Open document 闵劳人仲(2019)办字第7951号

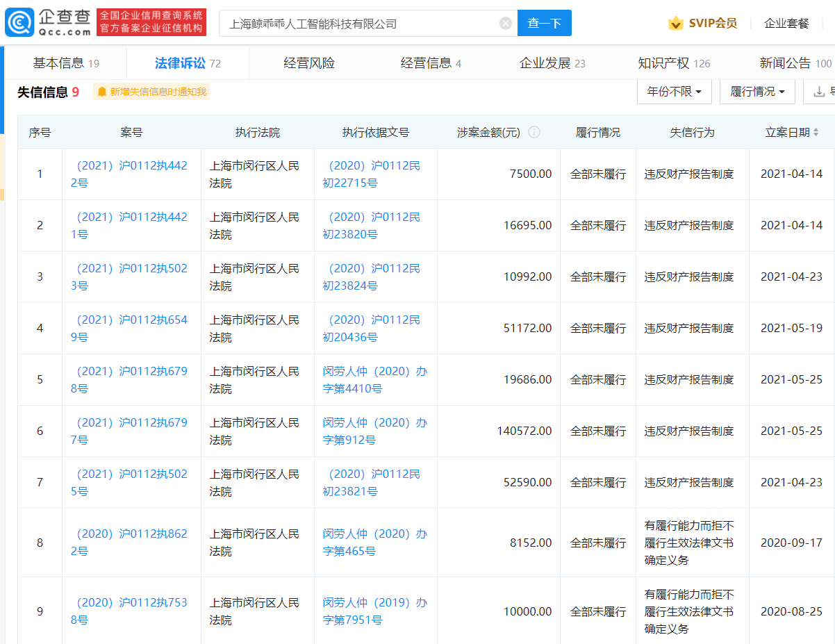coord(375,611)
